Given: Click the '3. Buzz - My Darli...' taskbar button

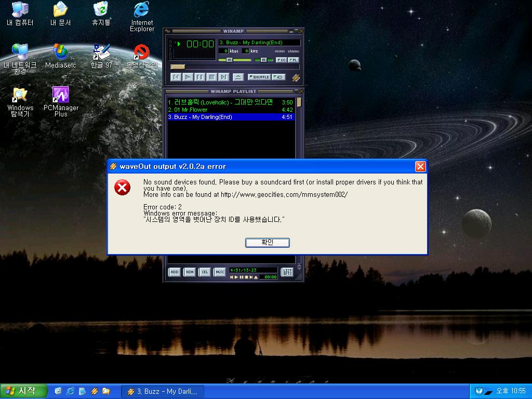Looking at the screenshot, I should (163, 392).
